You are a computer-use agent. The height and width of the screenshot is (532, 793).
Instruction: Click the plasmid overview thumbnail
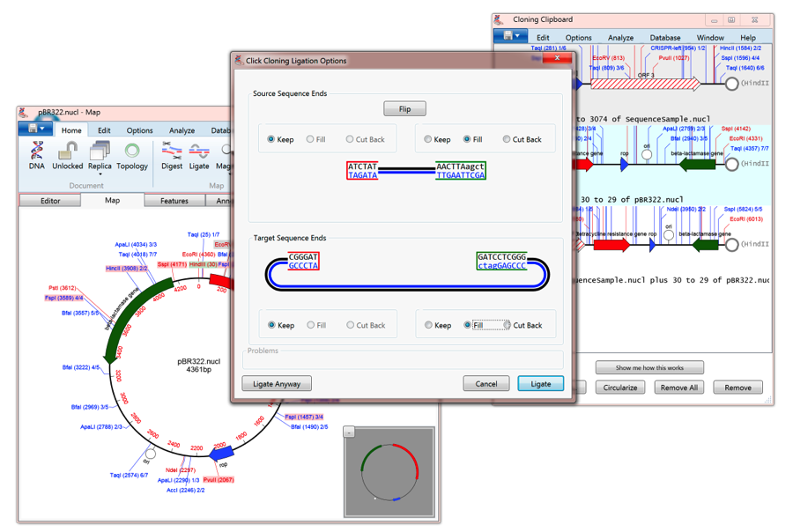(390, 472)
